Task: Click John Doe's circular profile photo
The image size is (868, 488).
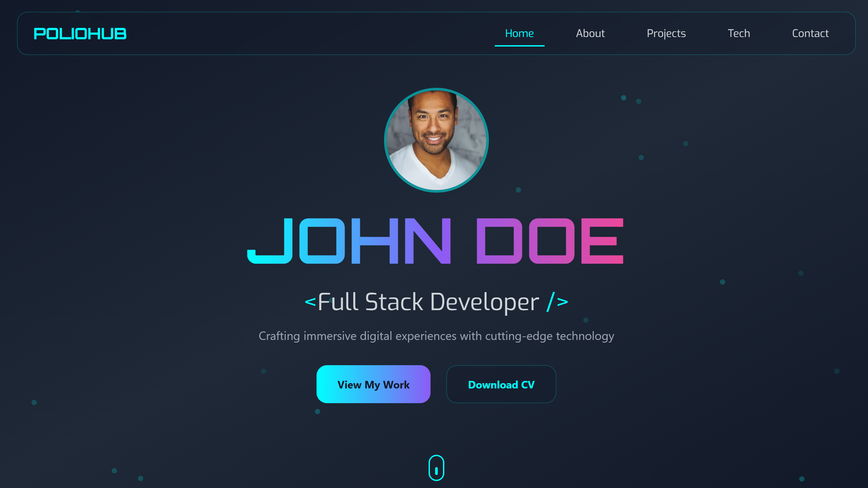Action: 436,141
